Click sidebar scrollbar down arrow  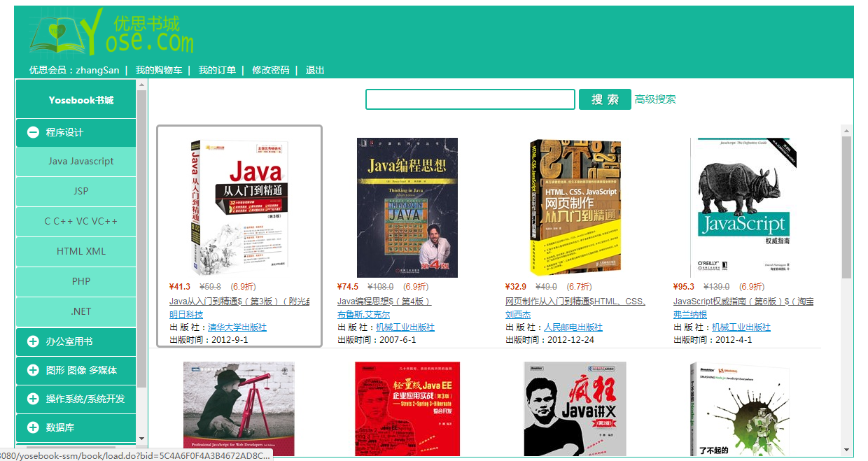click(x=142, y=439)
